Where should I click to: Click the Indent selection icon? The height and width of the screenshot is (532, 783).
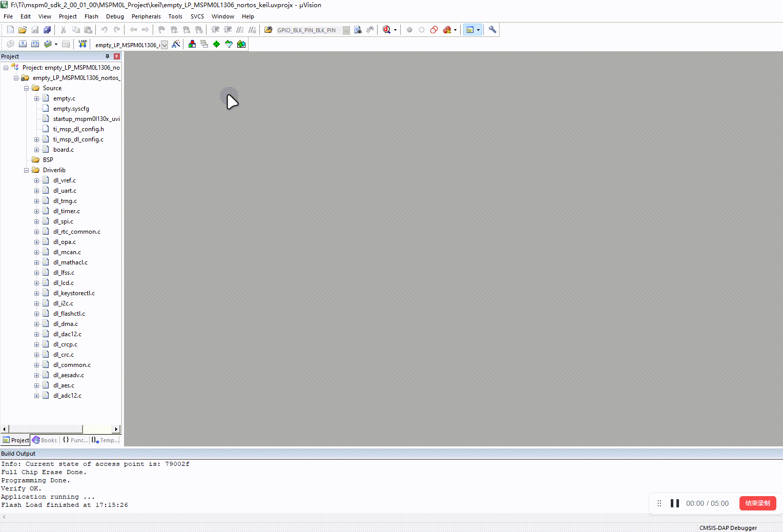tap(215, 30)
